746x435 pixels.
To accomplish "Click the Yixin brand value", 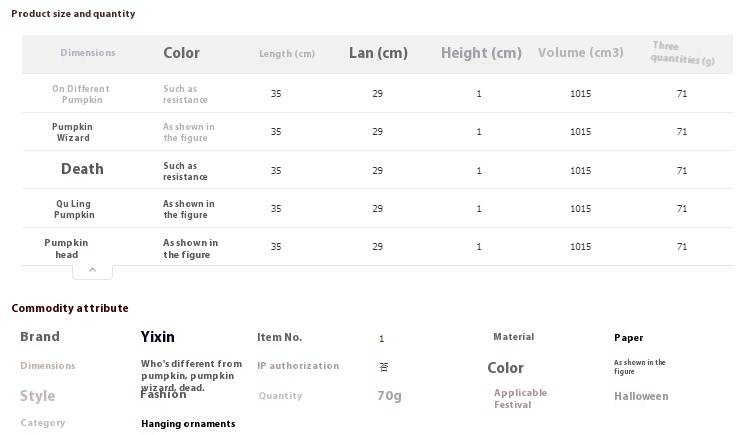I will point(157,337).
